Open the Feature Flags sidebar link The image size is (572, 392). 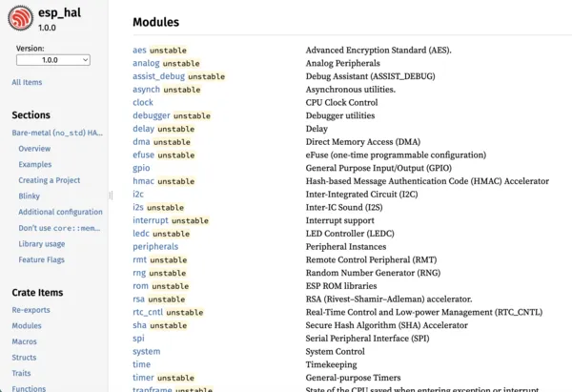[42, 259]
